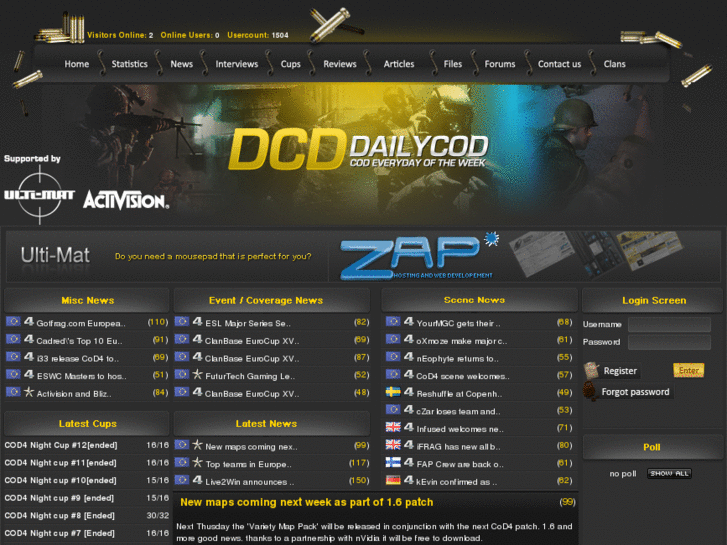Go to the Statistics page
The image size is (727, 545).
(x=129, y=64)
